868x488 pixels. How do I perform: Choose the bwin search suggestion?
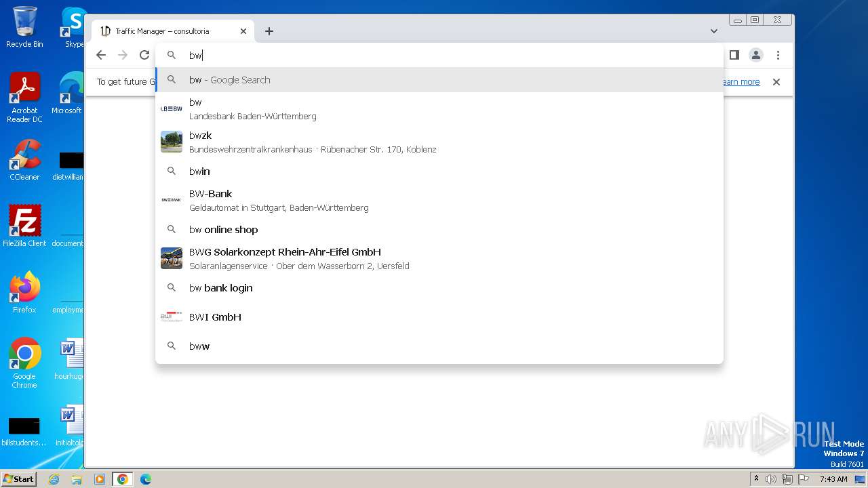tap(439, 171)
